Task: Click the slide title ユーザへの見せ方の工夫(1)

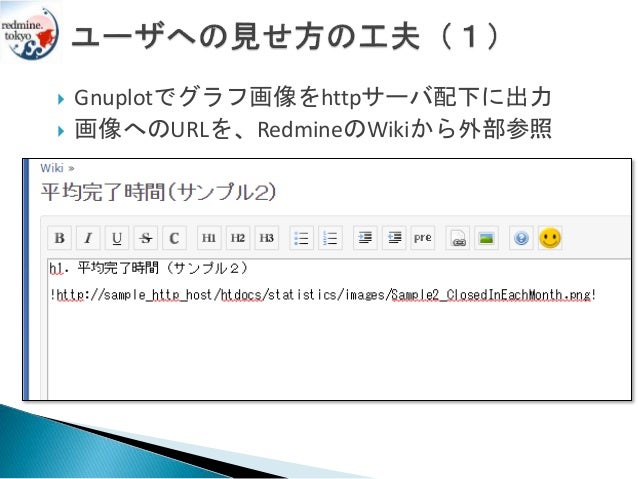Action: tap(285, 37)
